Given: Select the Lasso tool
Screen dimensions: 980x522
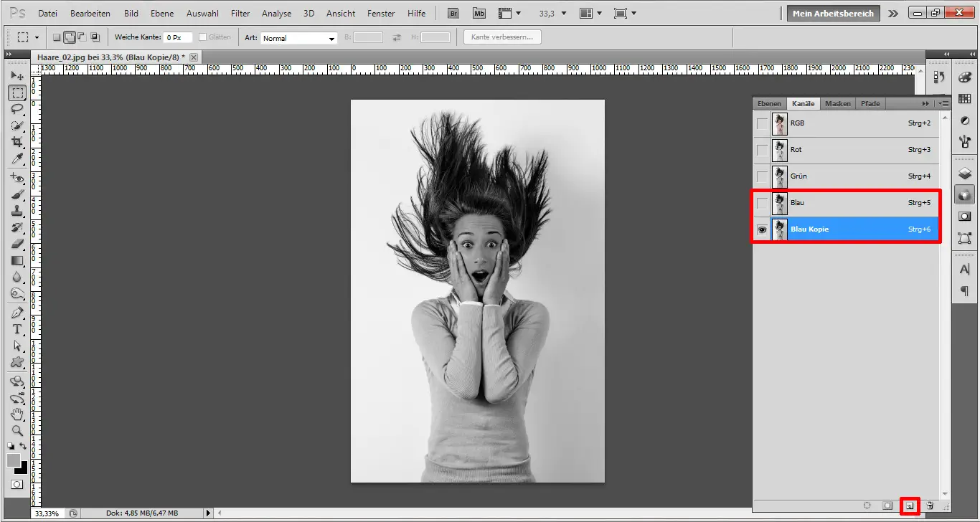Looking at the screenshot, I should point(17,109).
